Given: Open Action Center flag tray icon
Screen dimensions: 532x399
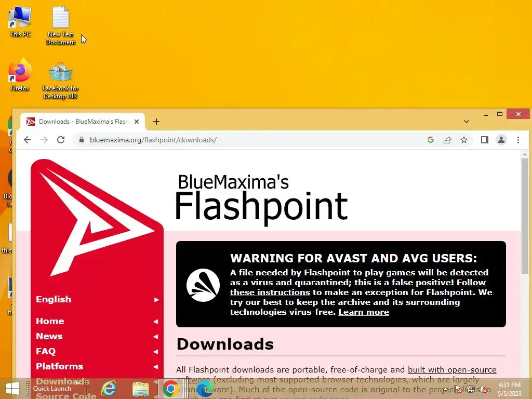Looking at the screenshot, I should coord(458,390).
